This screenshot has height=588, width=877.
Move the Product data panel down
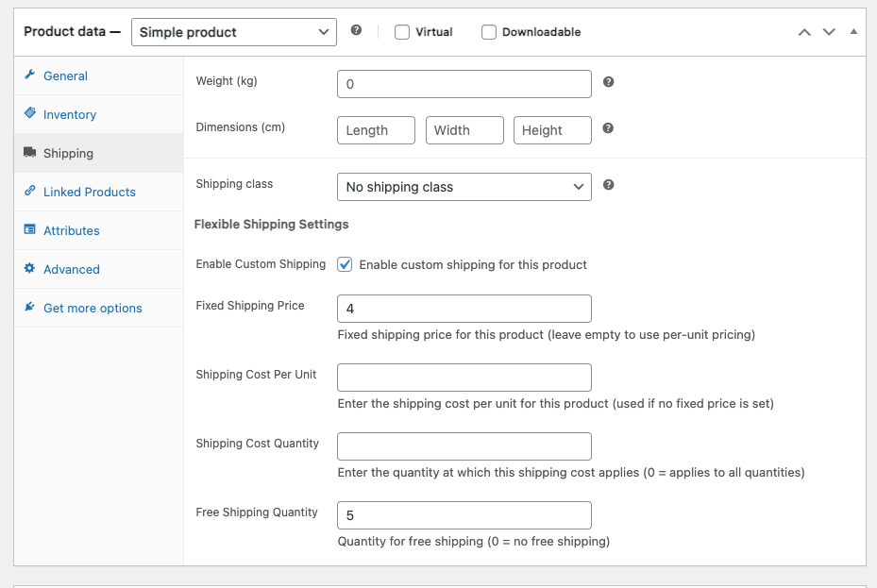coord(829,32)
